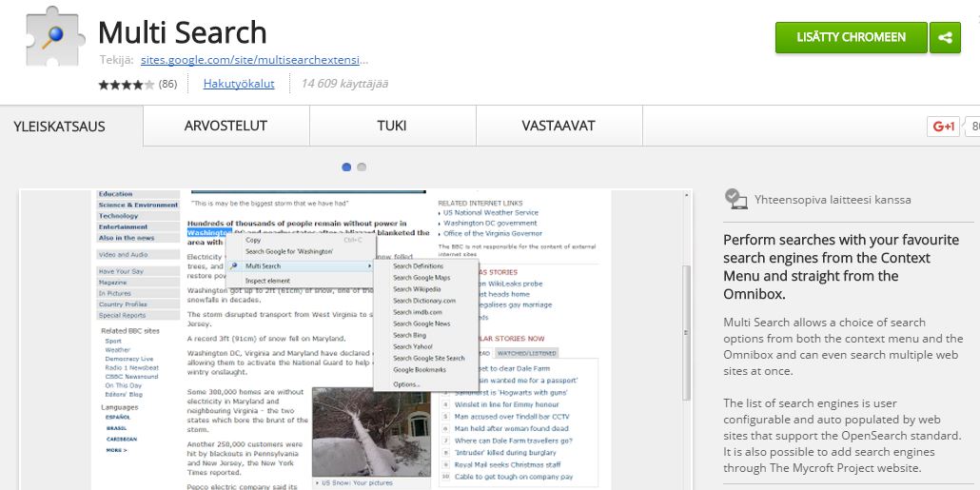
Task: Select Google Bookmarks in submenu
Action: pyautogui.click(x=420, y=369)
